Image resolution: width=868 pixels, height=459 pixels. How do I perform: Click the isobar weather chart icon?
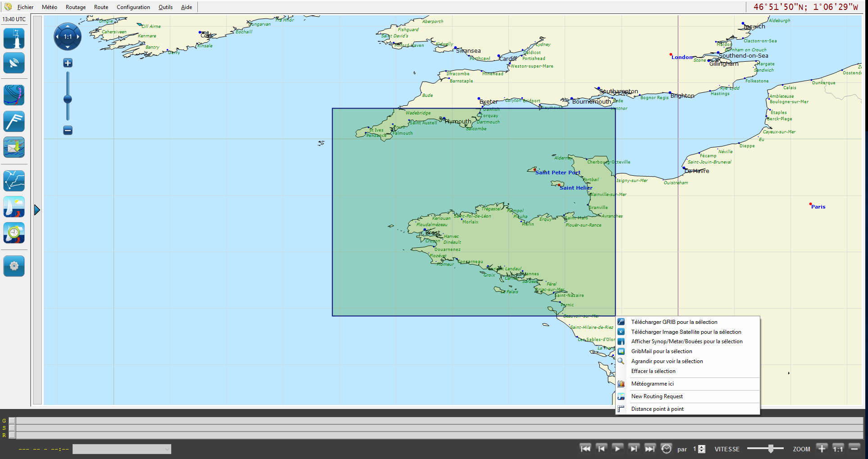pos(14,95)
